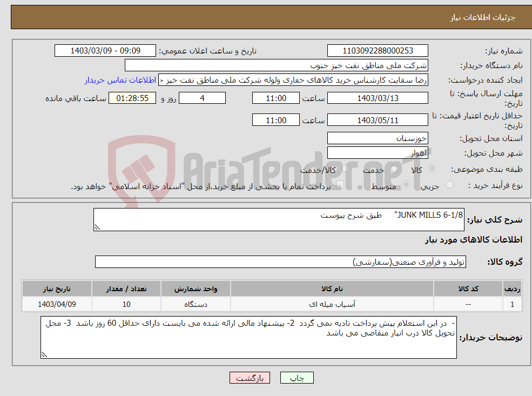Click the resize handle of buyer notes textarea
This screenshot has width=532, height=396.
(44, 354)
